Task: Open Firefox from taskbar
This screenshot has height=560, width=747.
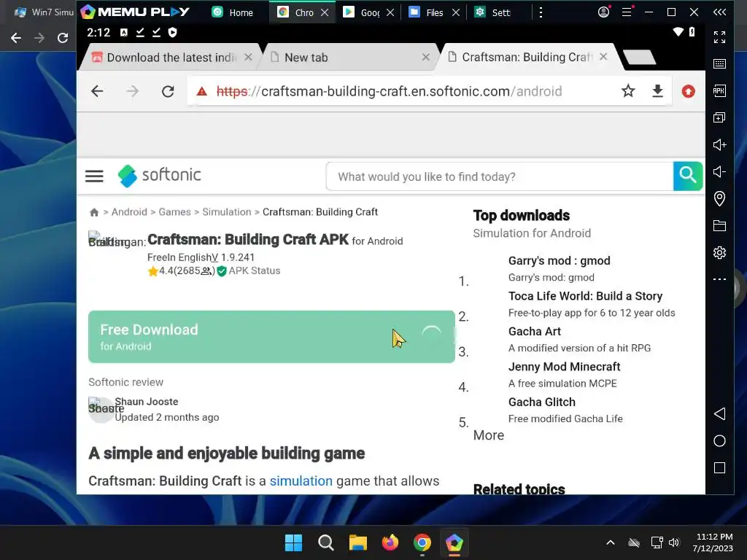Action: click(390, 542)
